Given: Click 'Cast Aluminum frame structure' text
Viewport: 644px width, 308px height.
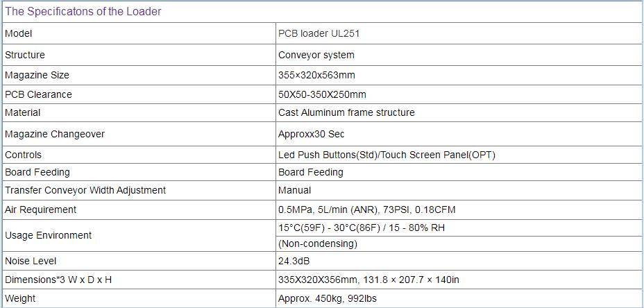Looking at the screenshot, I should (347, 112).
